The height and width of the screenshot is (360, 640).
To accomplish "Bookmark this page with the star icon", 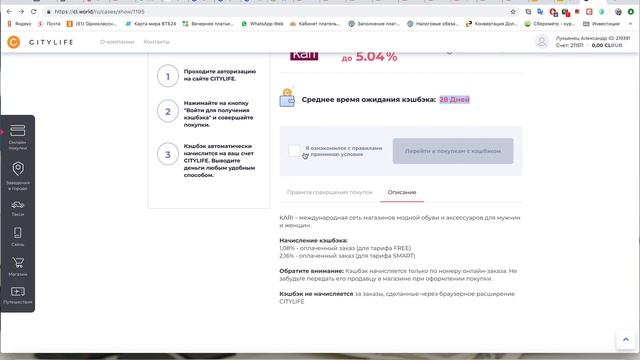I will point(513,12).
